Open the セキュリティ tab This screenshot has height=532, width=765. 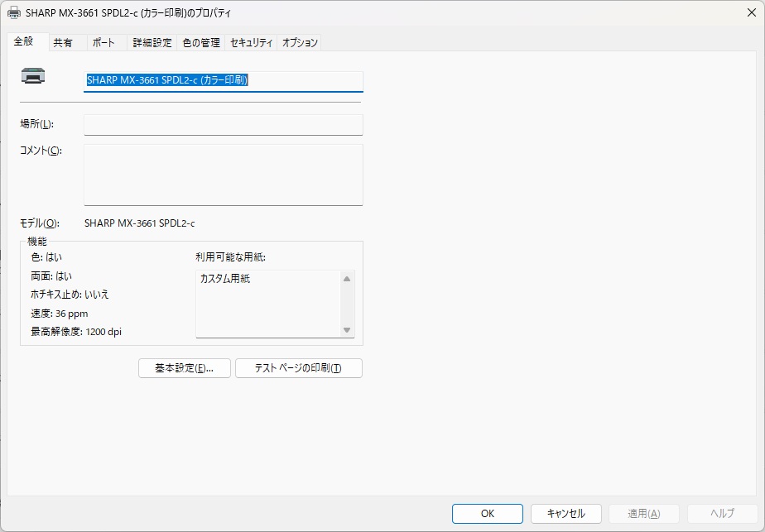point(252,43)
